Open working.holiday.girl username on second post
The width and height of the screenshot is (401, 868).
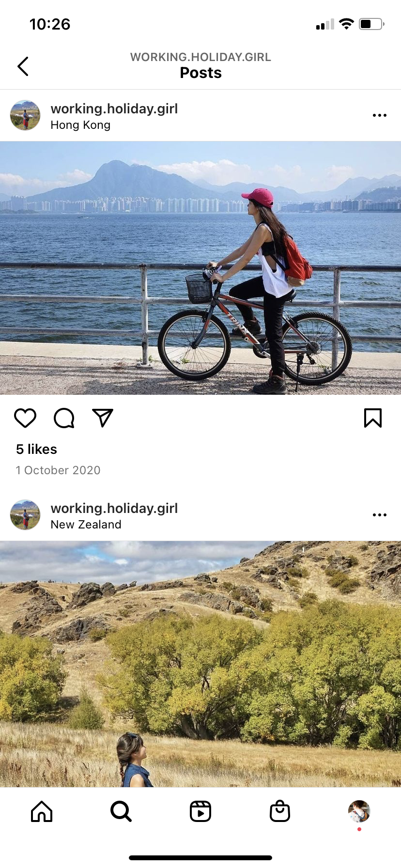[x=114, y=508]
